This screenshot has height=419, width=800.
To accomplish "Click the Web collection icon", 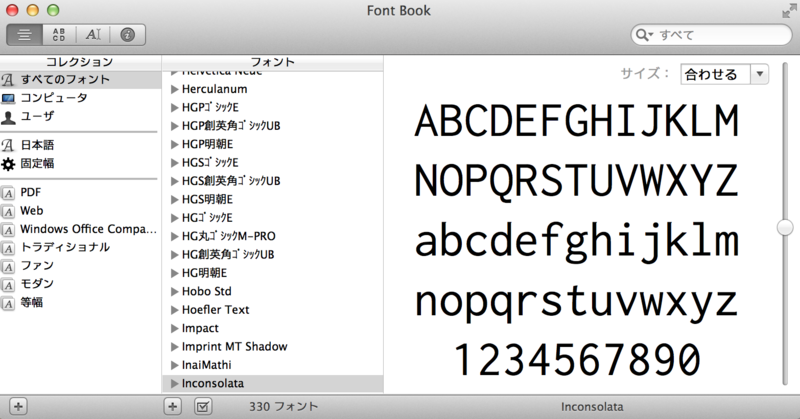I will coord(8,211).
